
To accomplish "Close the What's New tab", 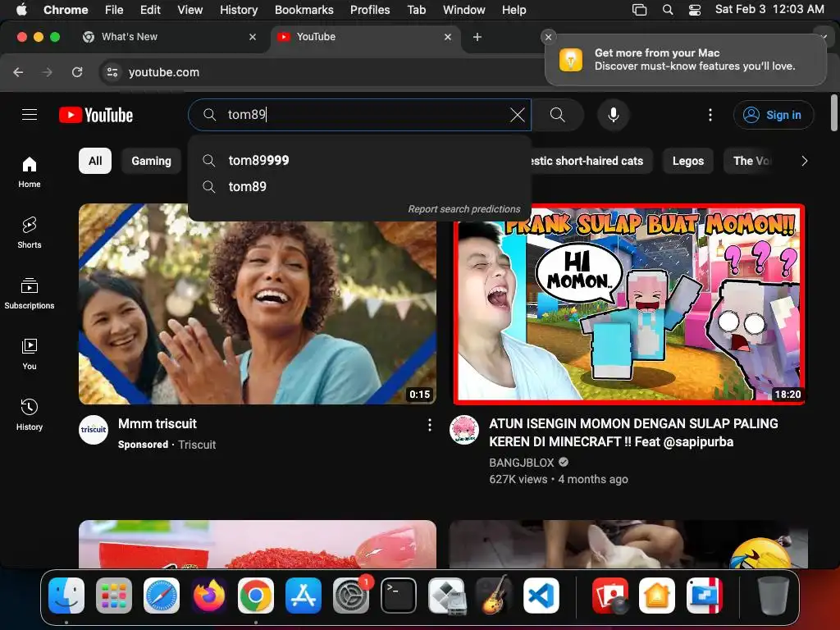I will point(253,37).
